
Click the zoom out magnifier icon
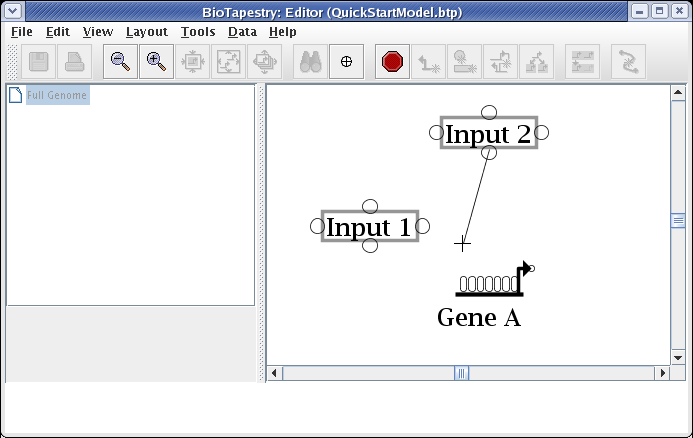[120, 62]
